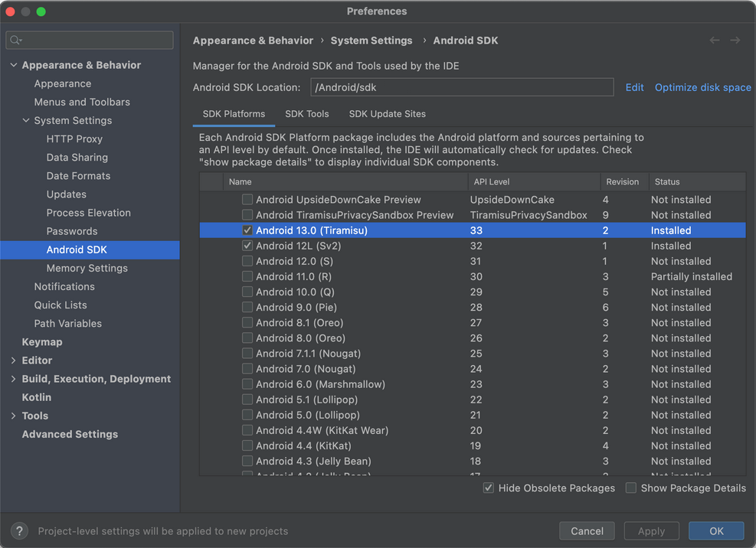Switch to SDK Platforms tab

point(234,114)
